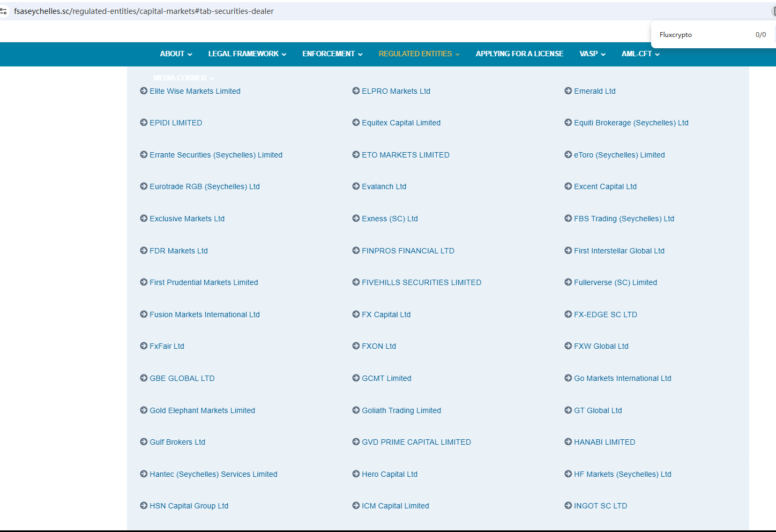Viewport: 776px width, 532px height.
Task: Click the arrow icon beside Go Markets International Ltd
Action: 568,378
